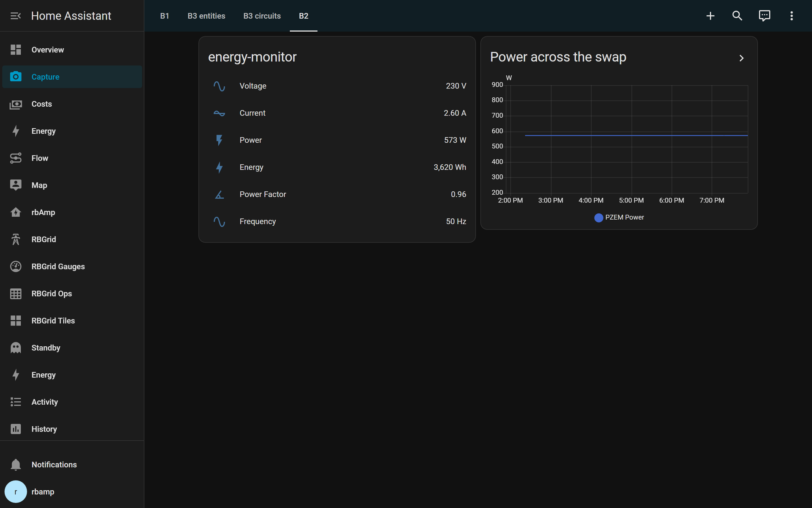The height and width of the screenshot is (508, 812).
Task: Switch to the B3 circuits tab
Action: (x=262, y=16)
